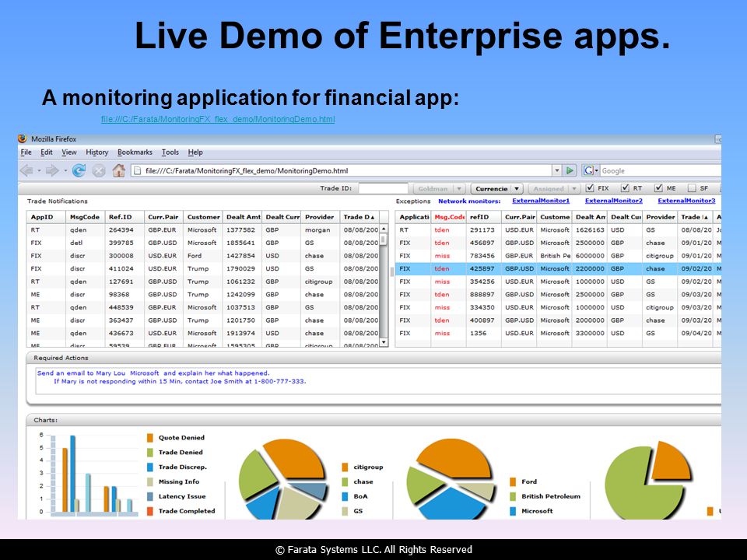Click the Google search engine icon
Viewport: 747px width, 560px height.
point(589,170)
